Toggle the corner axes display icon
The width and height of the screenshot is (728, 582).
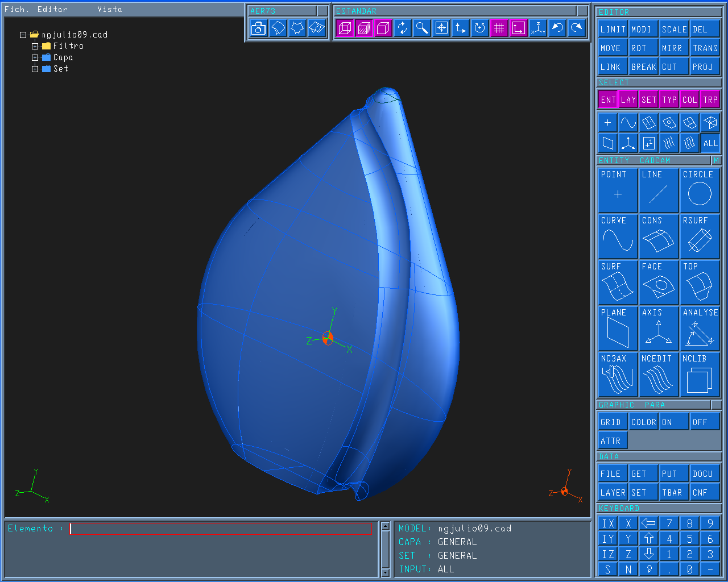[519, 28]
